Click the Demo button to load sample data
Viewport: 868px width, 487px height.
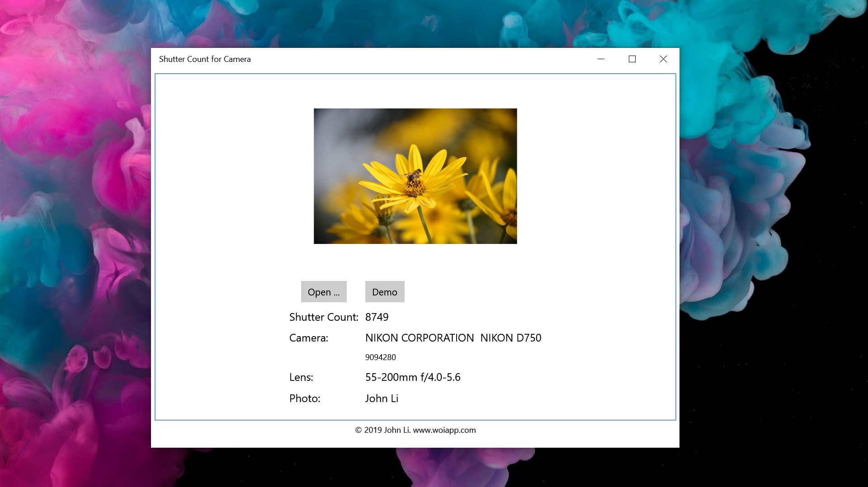click(385, 291)
